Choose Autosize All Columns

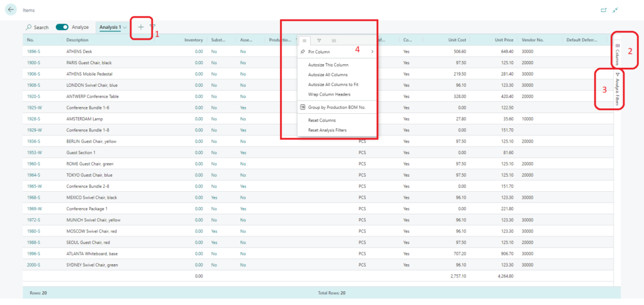click(x=328, y=75)
